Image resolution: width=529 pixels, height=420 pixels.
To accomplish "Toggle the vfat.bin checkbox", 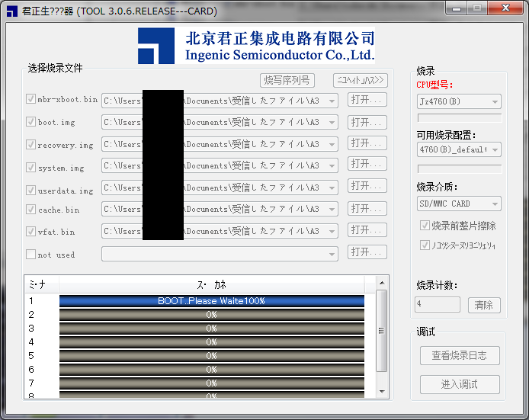I will (30, 232).
